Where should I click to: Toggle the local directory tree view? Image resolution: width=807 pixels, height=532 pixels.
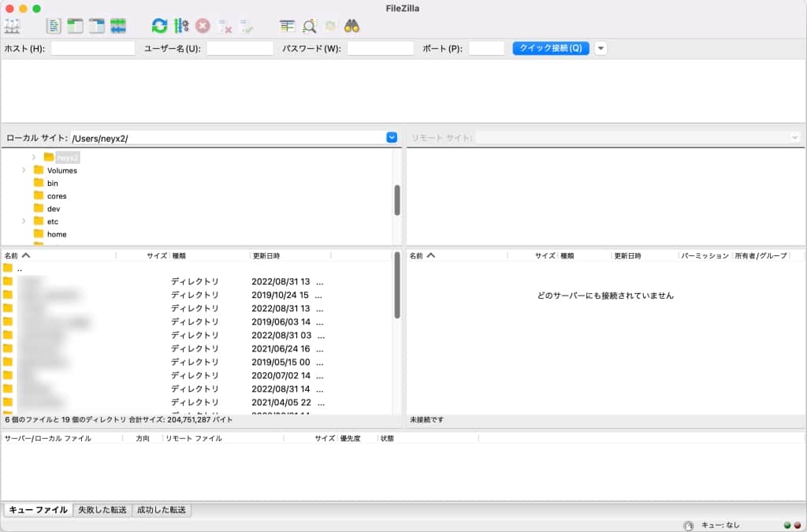[x=75, y=26]
